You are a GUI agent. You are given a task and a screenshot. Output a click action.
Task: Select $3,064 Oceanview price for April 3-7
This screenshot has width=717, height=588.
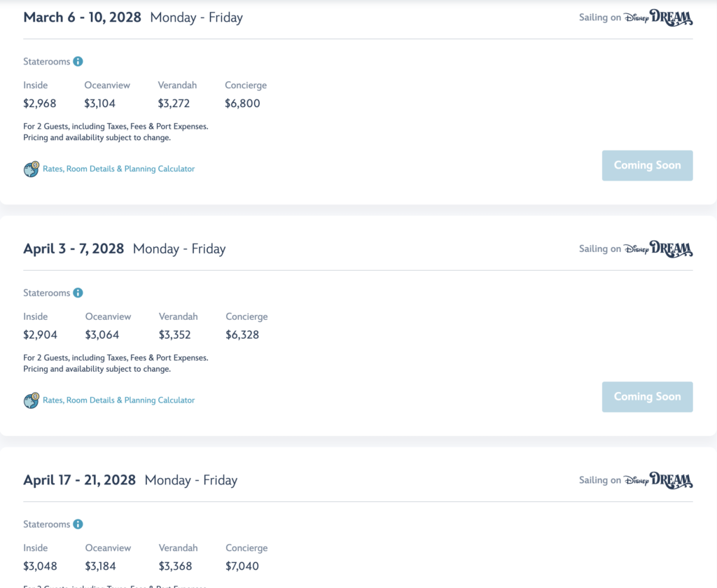point(102,335)
